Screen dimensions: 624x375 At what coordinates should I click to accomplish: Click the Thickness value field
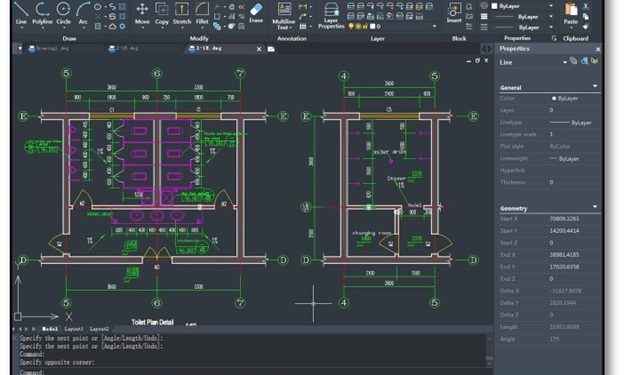(574, 182)
